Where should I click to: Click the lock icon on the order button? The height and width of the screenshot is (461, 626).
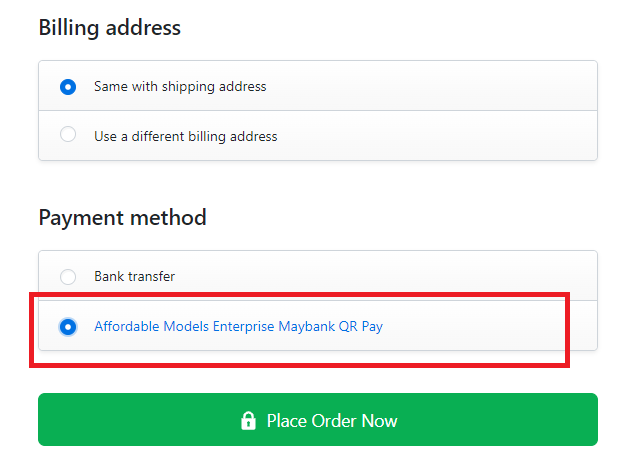pyautogui.click(x=248, y=420)
